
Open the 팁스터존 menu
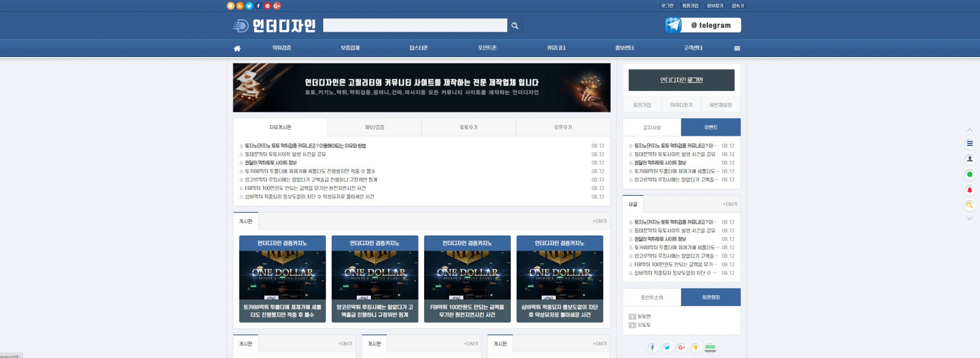(x=419, y=48)
